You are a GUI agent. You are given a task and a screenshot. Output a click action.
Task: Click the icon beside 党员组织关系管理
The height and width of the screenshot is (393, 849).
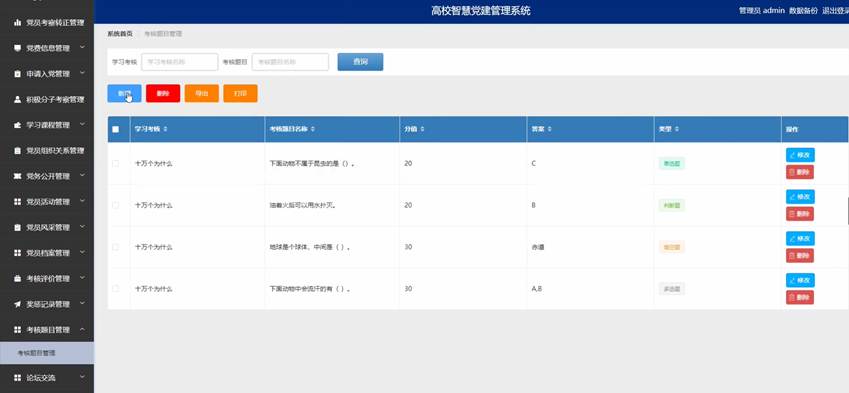pos(17,150)
